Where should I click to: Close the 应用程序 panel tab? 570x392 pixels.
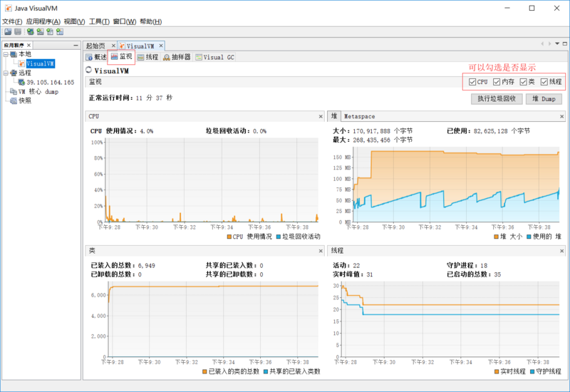click(x=28, y=45)
